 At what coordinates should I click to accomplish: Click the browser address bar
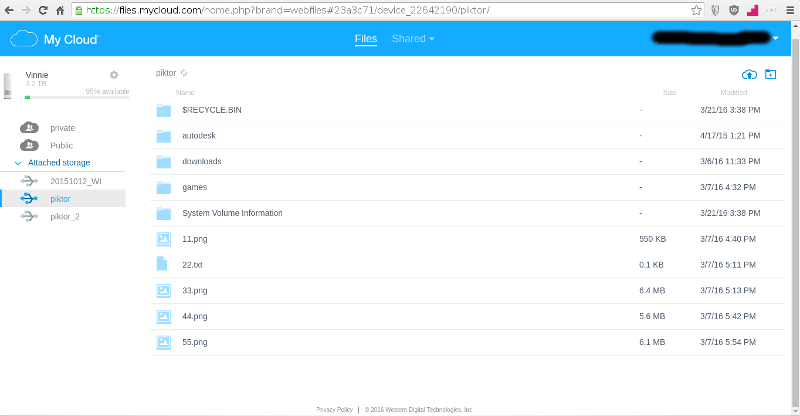tap(380, 9)
